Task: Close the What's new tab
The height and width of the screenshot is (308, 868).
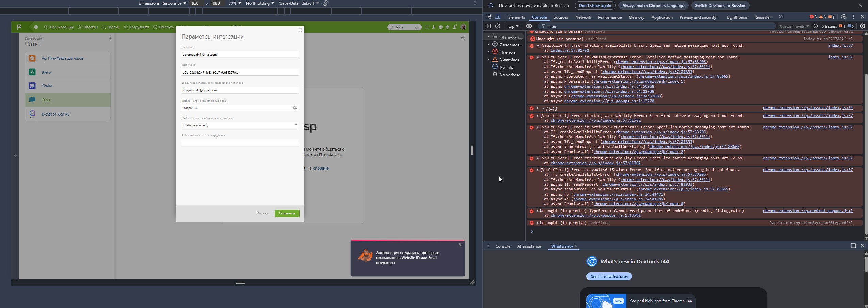Action: [576, 246]
